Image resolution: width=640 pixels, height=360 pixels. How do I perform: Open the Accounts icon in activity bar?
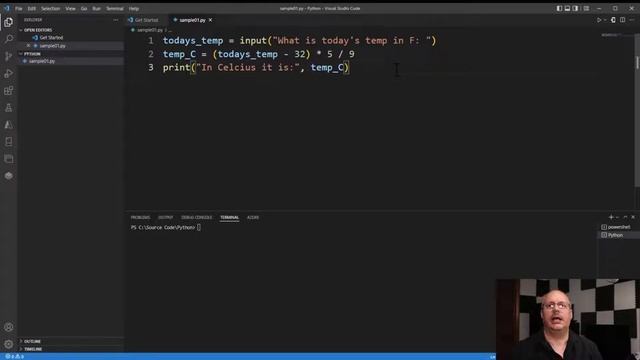tap(9, 327)
